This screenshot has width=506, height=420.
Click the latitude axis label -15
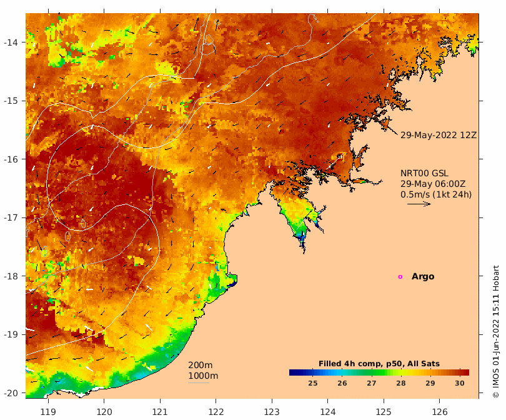pos(11,101)
